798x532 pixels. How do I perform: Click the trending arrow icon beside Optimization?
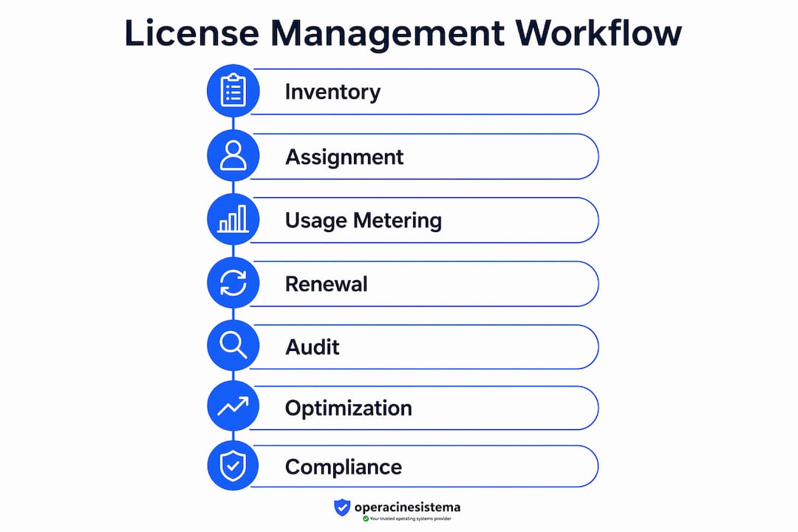(x=233, y=406)
